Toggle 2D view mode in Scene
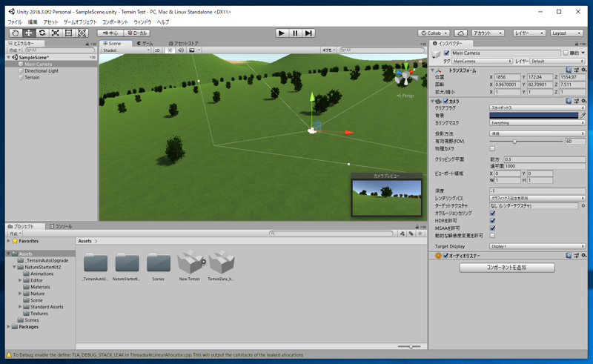Screen dimensions: 593x364 point(157,50)
